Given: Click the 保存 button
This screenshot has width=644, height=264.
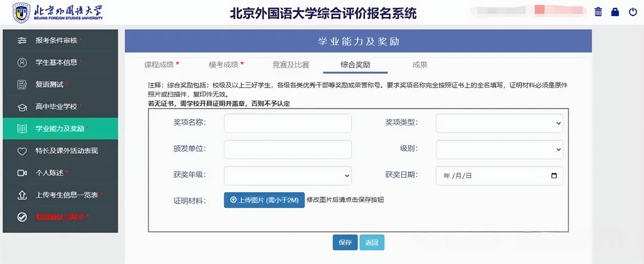Looking at the screenshot, I should click(x=345, y=242).
